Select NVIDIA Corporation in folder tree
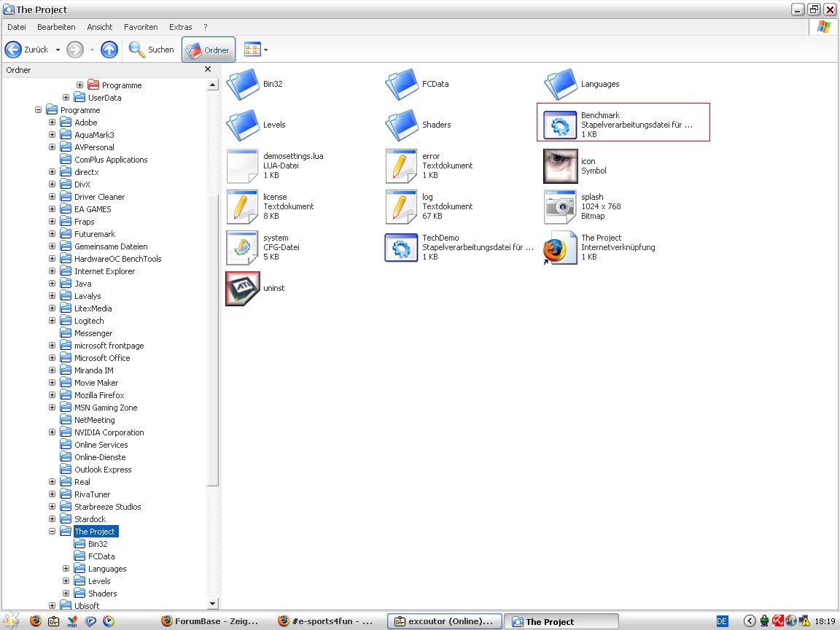This screenshot has height=630, width=840. (x=109, y=432)
